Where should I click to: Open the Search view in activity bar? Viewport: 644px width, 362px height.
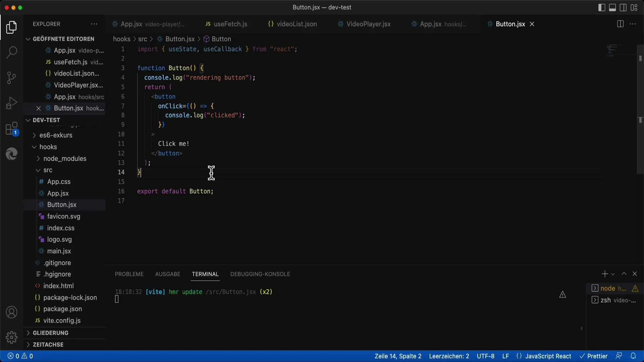coord(12,52)
